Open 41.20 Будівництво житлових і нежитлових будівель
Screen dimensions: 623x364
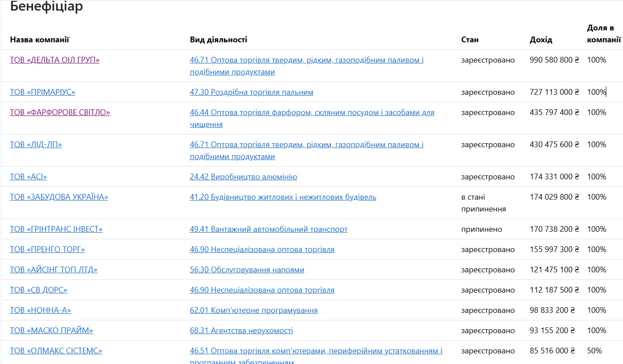tap(283, 197)
